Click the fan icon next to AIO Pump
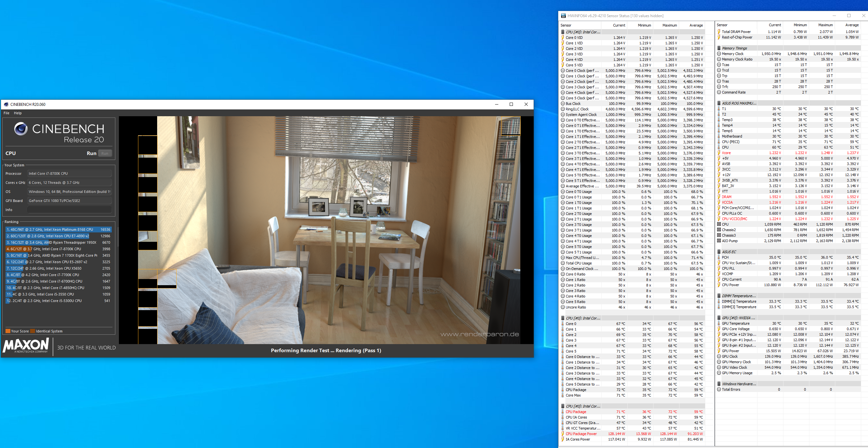868x448 pixels. pos(719,241)
